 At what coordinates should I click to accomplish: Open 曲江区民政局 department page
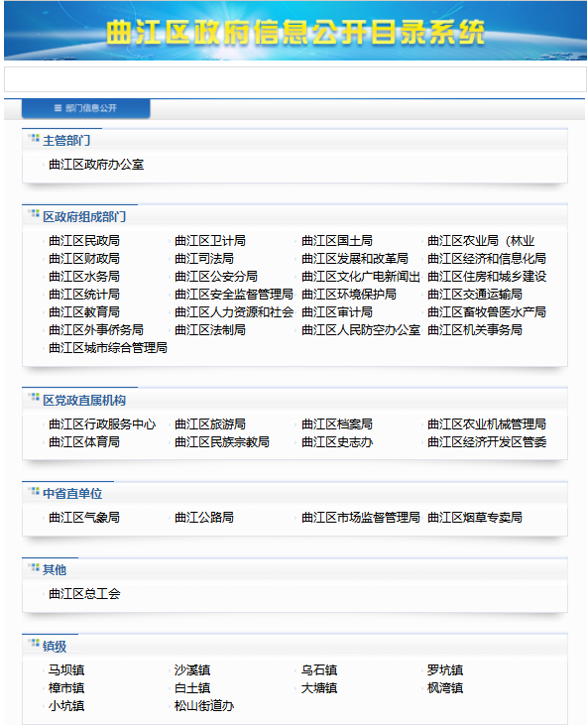tap(84, 241)
